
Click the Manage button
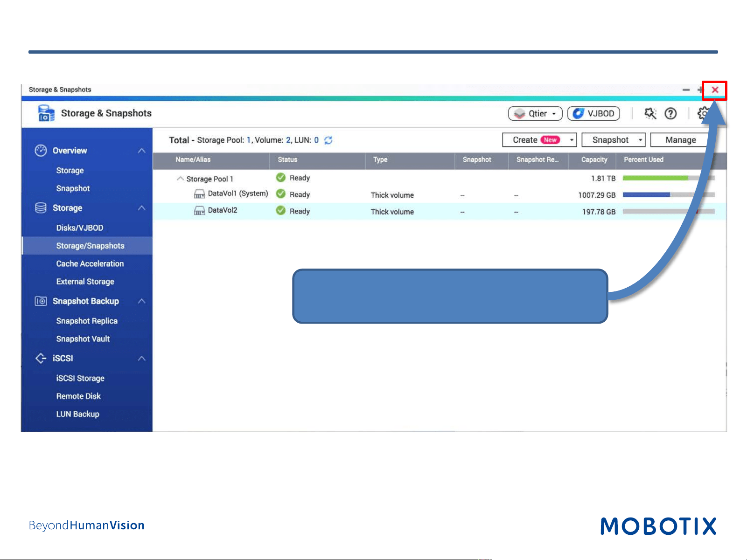pos(680,140)
